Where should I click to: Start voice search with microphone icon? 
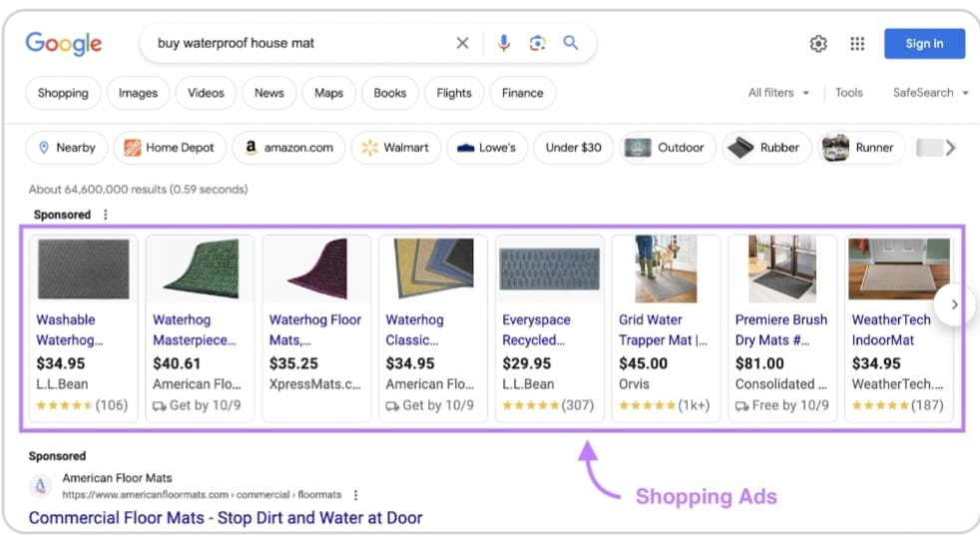pos(504,43)
